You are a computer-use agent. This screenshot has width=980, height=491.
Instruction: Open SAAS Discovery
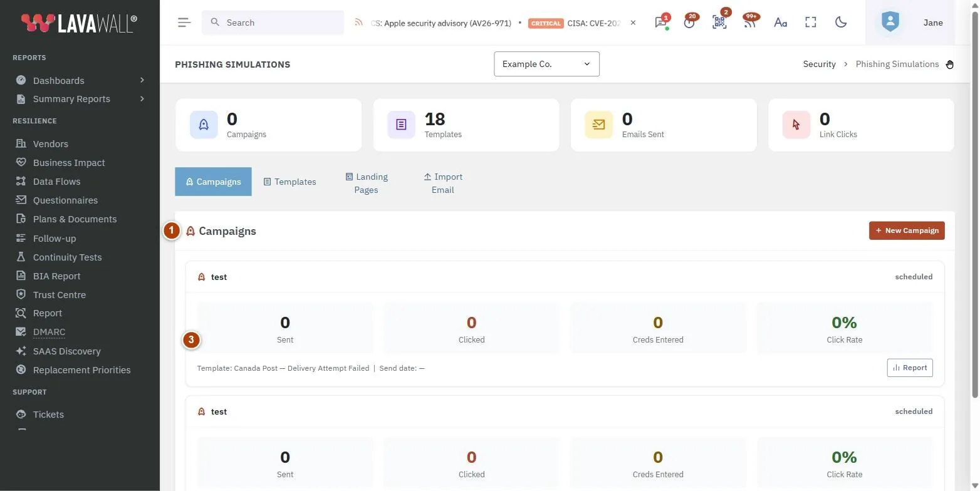coord(66,351)
